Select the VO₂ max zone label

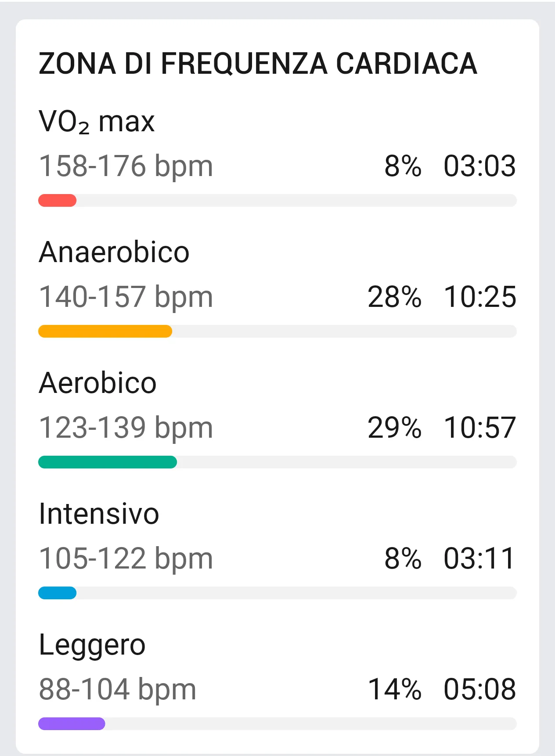(97, 122)
